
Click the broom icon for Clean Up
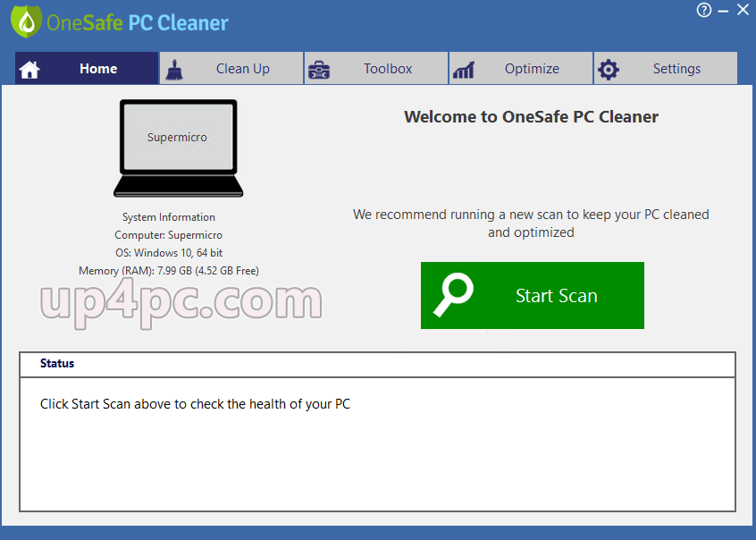coord(174,70)
